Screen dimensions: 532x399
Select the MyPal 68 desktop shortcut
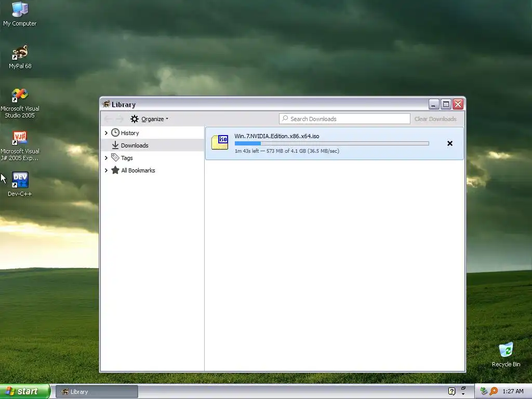click(x=20, y=57)
